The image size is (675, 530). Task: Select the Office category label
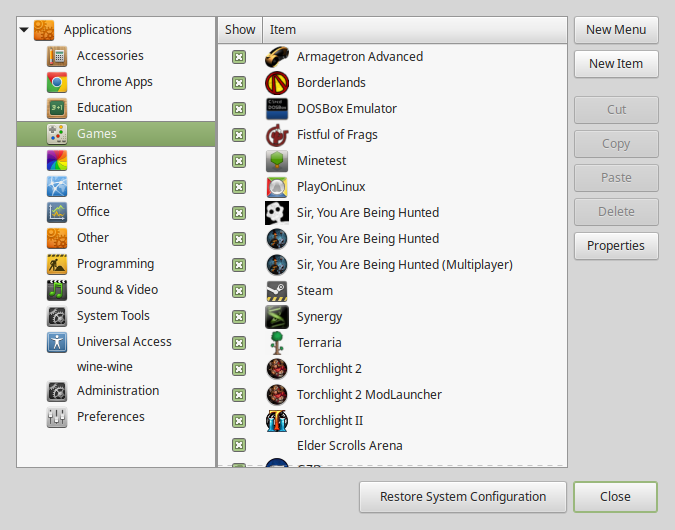click(93, 211)
